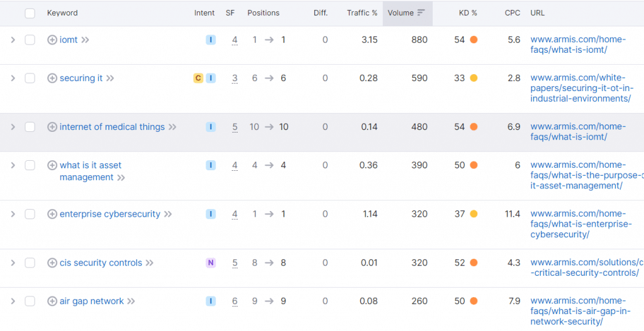The width and height of the screenshot is (644, 331).
Task: Click the plus icon next to securing it
Action: (52, 78)
